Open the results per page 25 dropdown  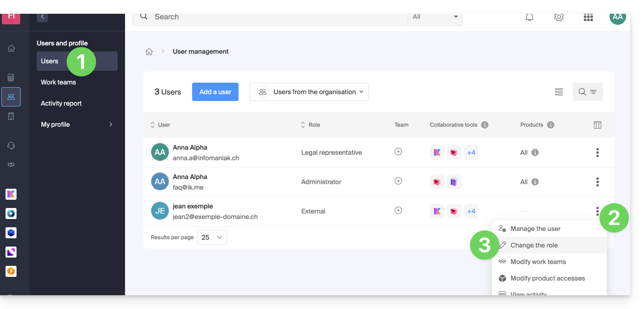212,237
